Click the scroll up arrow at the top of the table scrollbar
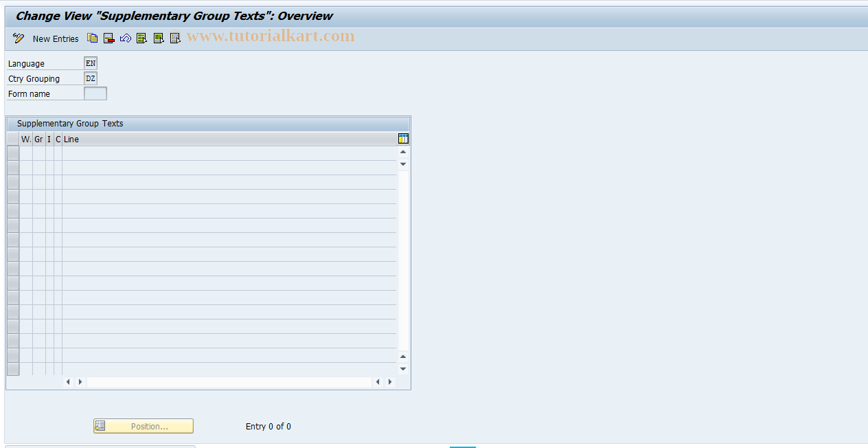868x448 pixels. [x=403, y=152]
